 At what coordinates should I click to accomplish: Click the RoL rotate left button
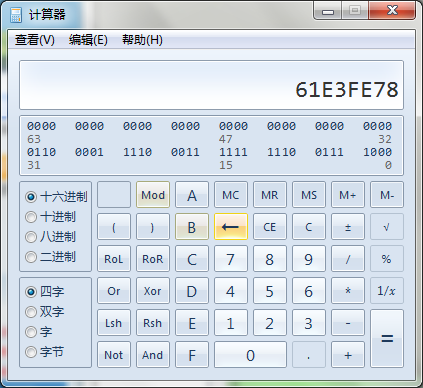pos(114,259)
